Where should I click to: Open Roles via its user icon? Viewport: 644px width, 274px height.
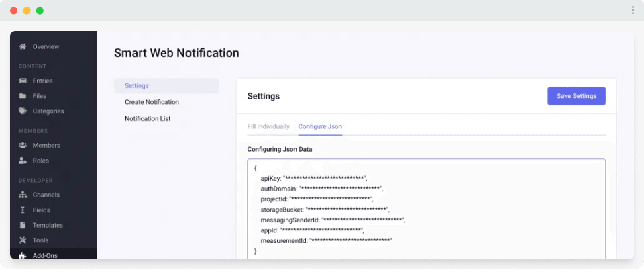click(x=23, y=161)
